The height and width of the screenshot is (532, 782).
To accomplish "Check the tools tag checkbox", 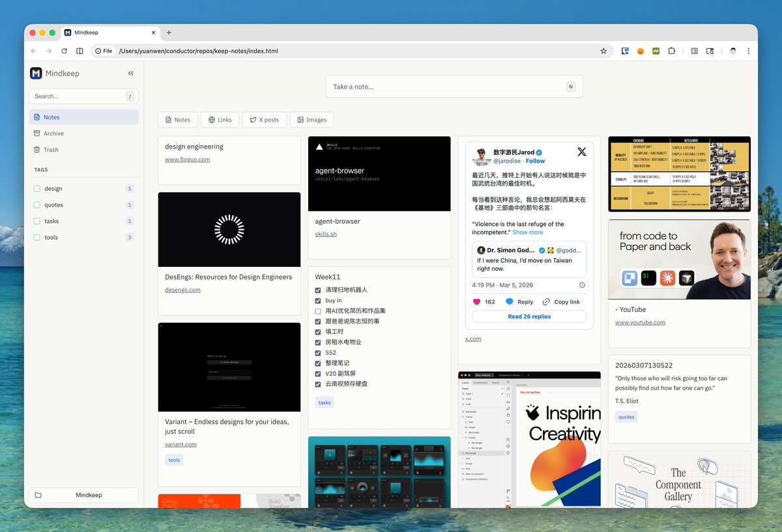I will pos(37,238).
